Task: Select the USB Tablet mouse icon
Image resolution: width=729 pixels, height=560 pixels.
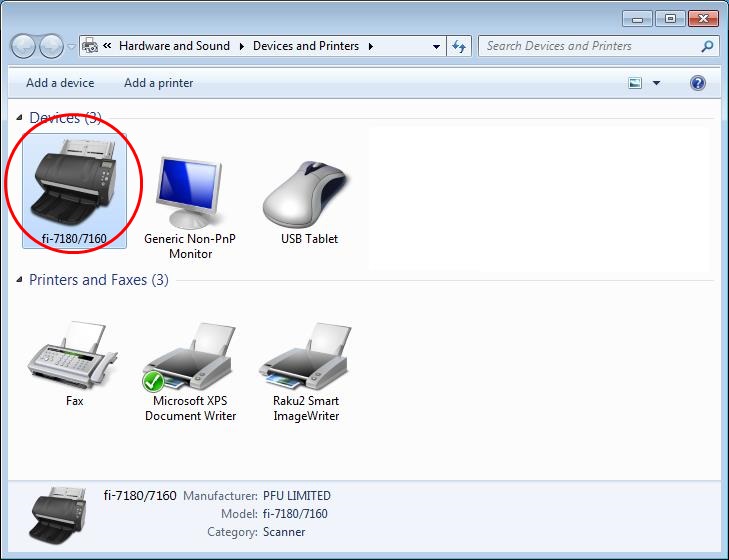Action: 307,202
